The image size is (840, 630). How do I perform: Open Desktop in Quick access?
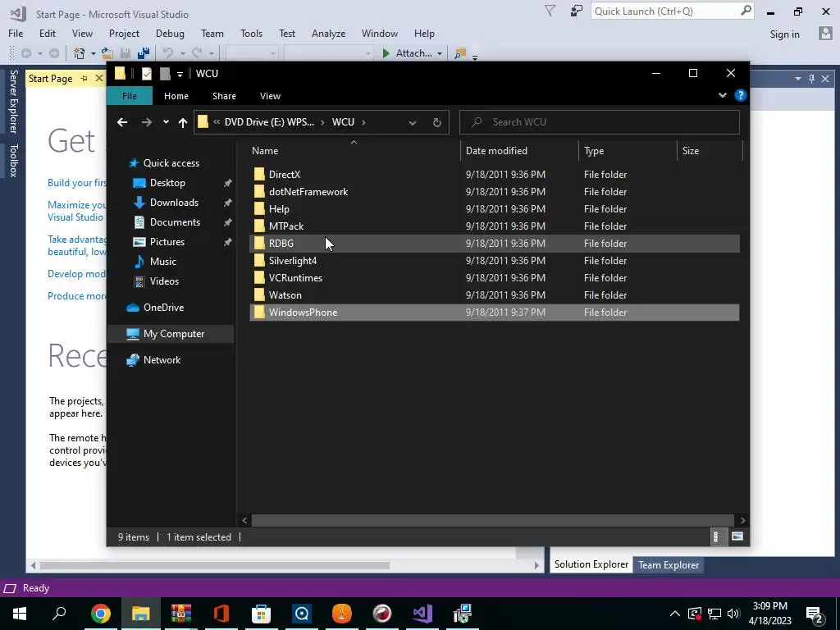167,183
